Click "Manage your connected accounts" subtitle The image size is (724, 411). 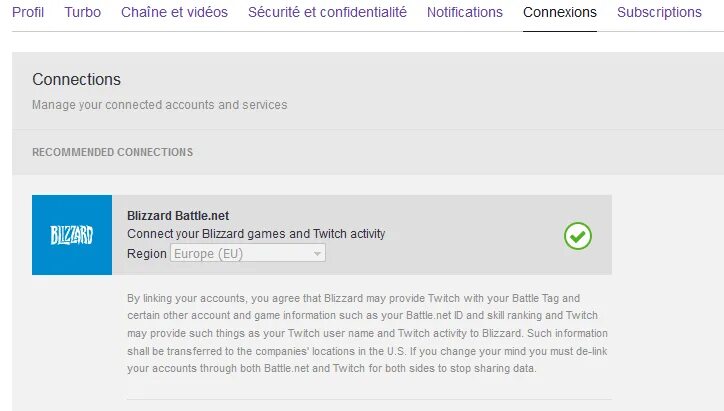click(159, 104)
